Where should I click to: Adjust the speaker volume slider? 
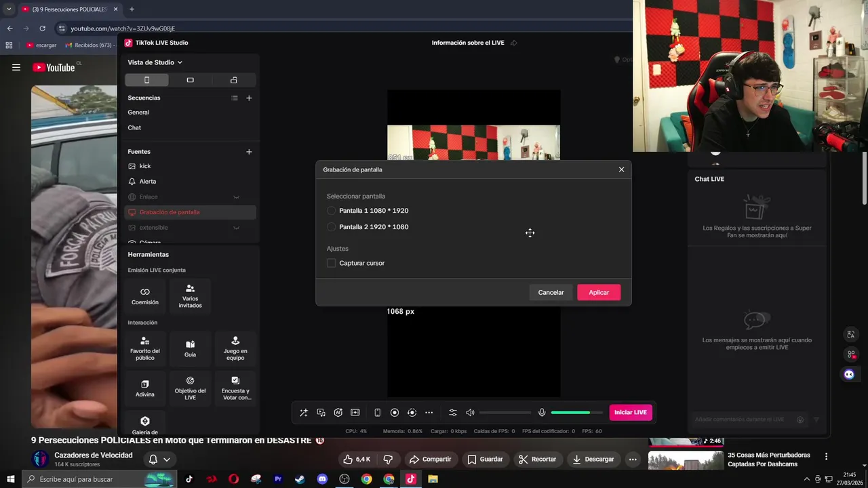505,413
